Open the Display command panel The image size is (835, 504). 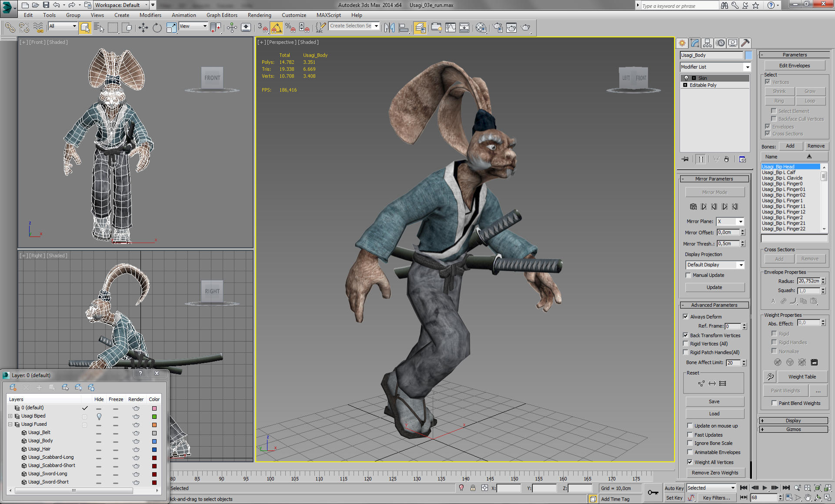tap(733, 43)
